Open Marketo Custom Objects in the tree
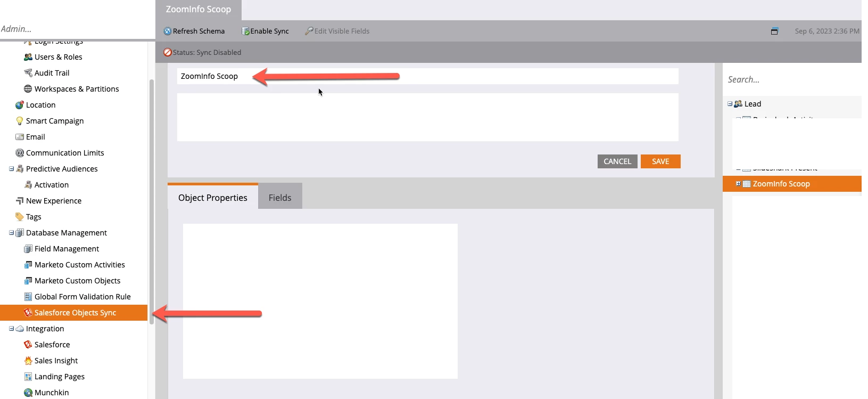The width and height of the screenshot is (868, 399). pyautogui.click(x=77, y=281)
